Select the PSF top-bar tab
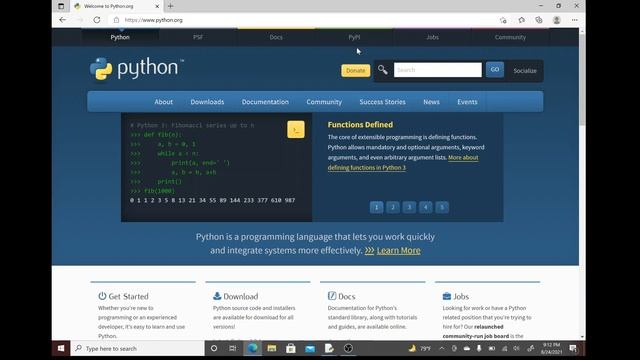 click(198, 37)
